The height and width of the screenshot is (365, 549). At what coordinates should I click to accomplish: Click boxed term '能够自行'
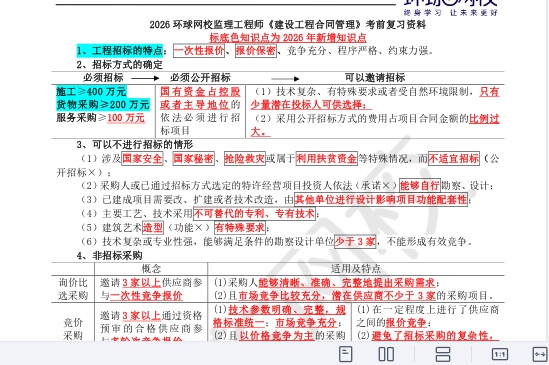419,186
